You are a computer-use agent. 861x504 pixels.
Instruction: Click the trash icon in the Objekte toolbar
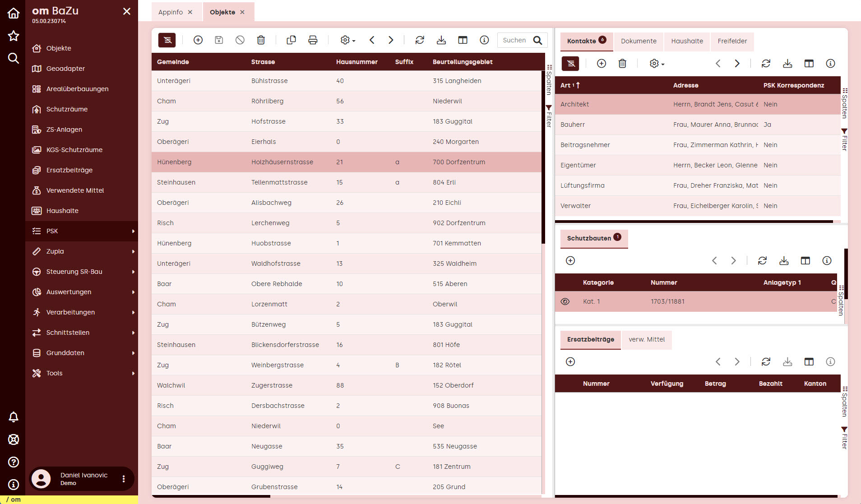261,40
